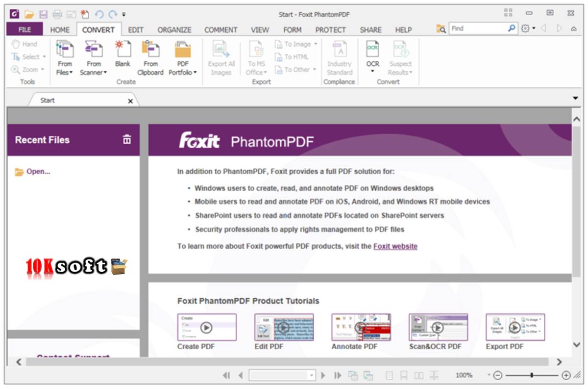
Task: Click the zoom out minus button
Action: [x=498, y=375]
